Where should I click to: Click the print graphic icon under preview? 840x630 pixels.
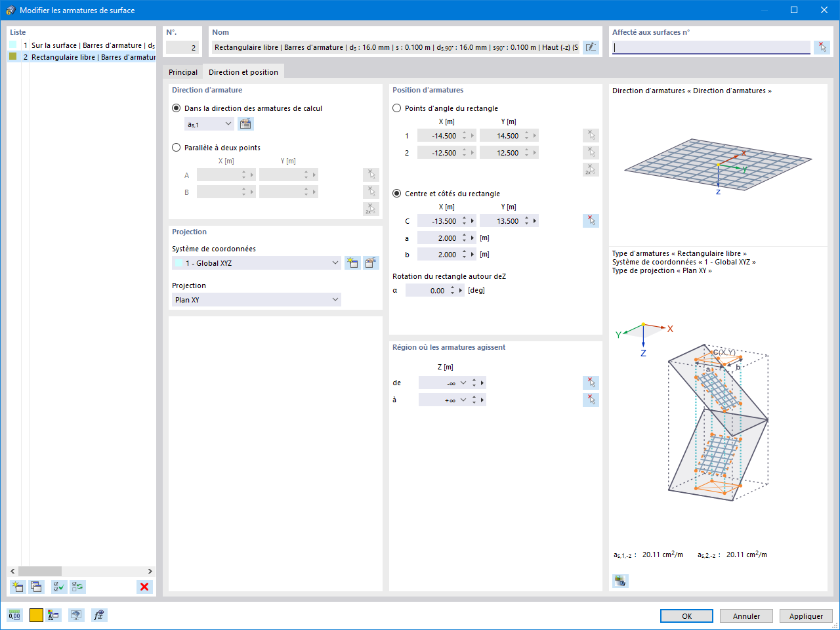(x=620, y=581)
